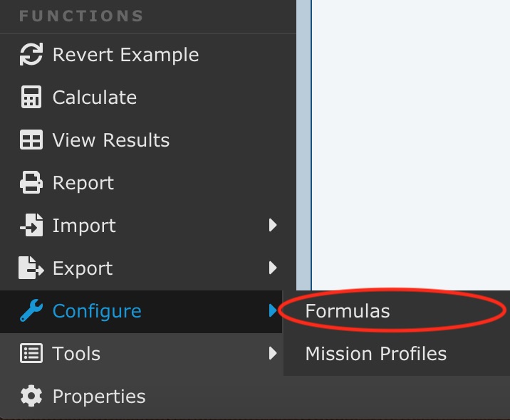Click the View Results table icon
The height and width of the screenshot is (420, 510).
pos(31,140)
